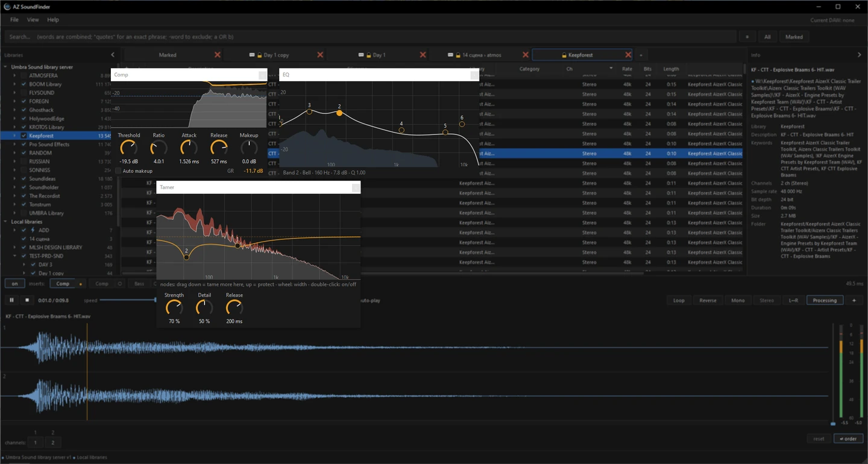Open the Help menu
This screenshot has width=868, height=464.
click(53, 20)
